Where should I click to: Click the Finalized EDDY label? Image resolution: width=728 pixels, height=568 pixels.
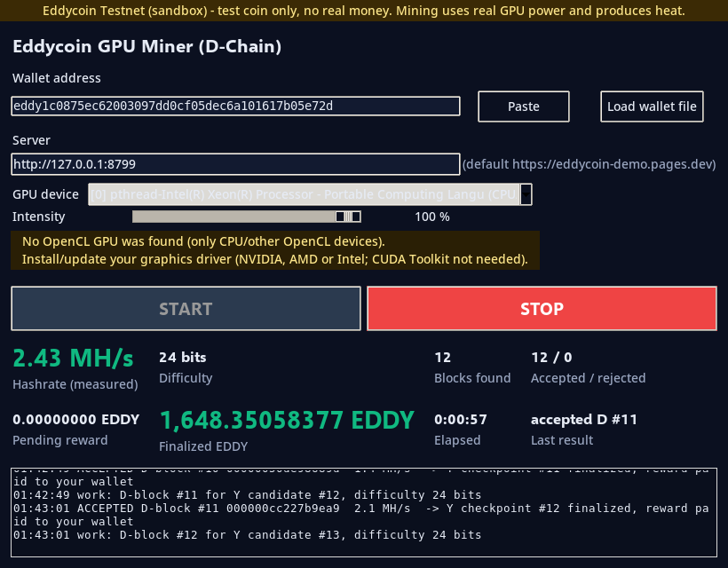click(x=203, y=446)
